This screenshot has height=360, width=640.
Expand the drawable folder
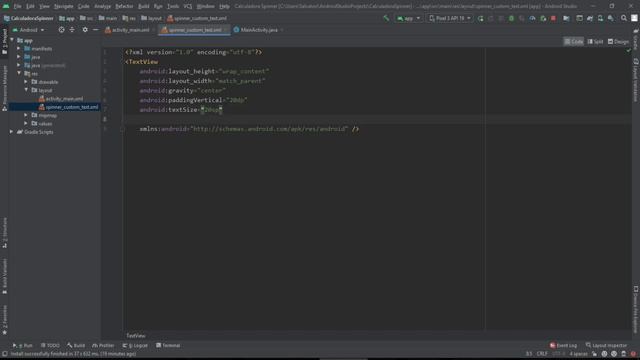tap(26, 82)
